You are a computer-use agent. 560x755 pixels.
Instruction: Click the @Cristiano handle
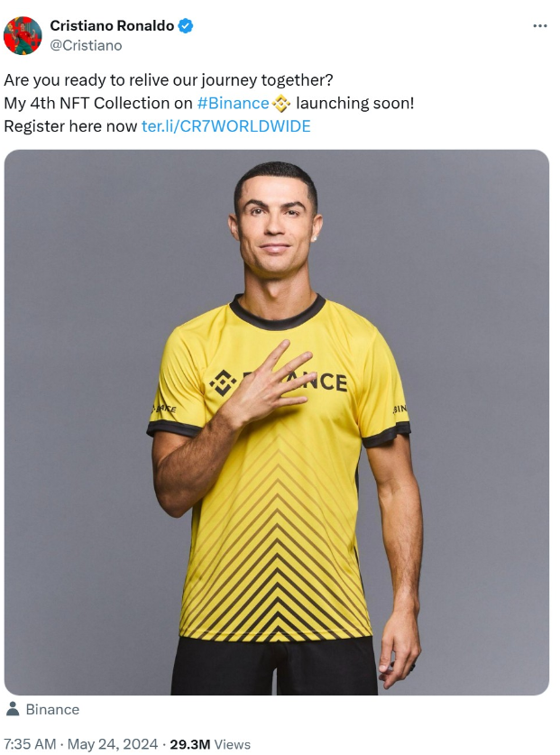[x=86, y=45]
